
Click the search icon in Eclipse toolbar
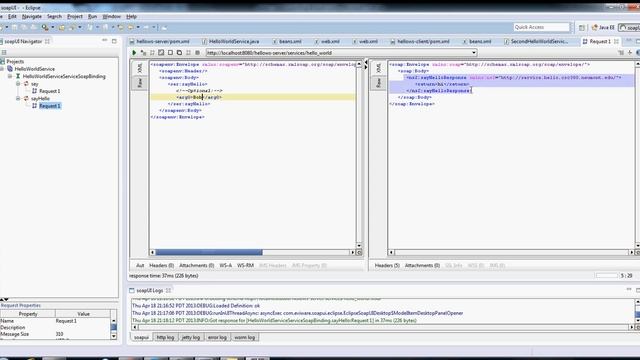pyautogui.click(x=45, y=27)
